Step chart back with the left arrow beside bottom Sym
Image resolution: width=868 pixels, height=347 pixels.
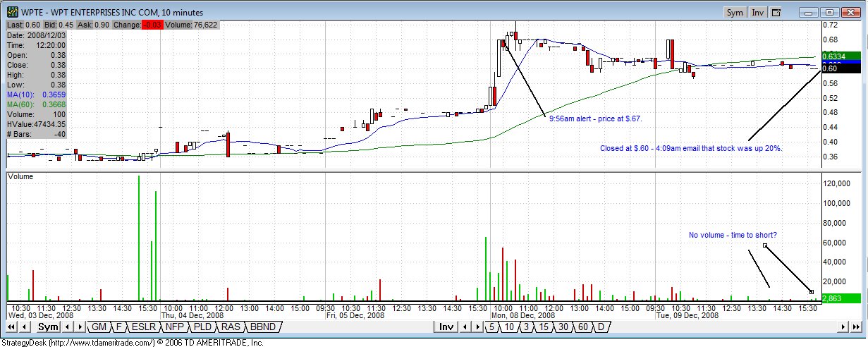[x=25, y=327]
